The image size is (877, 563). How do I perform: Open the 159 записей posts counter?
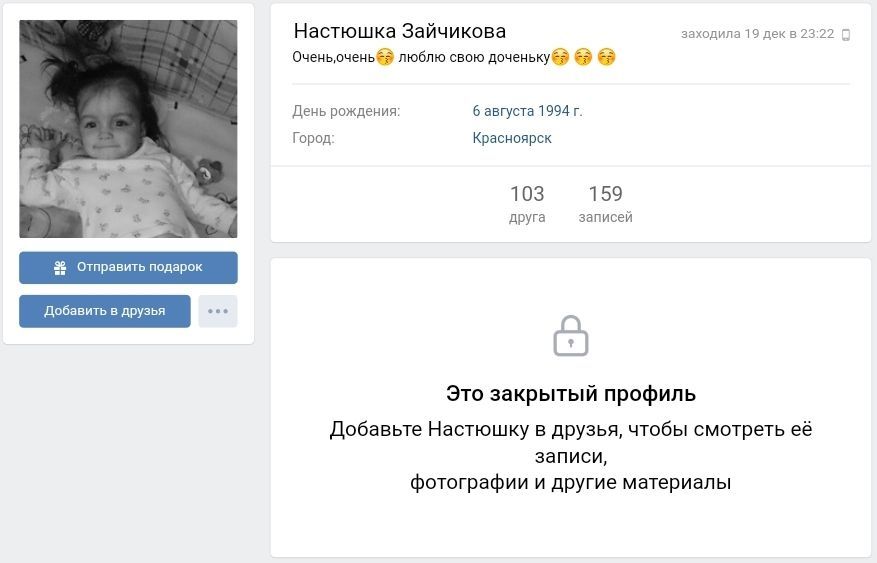click(605, 204)
